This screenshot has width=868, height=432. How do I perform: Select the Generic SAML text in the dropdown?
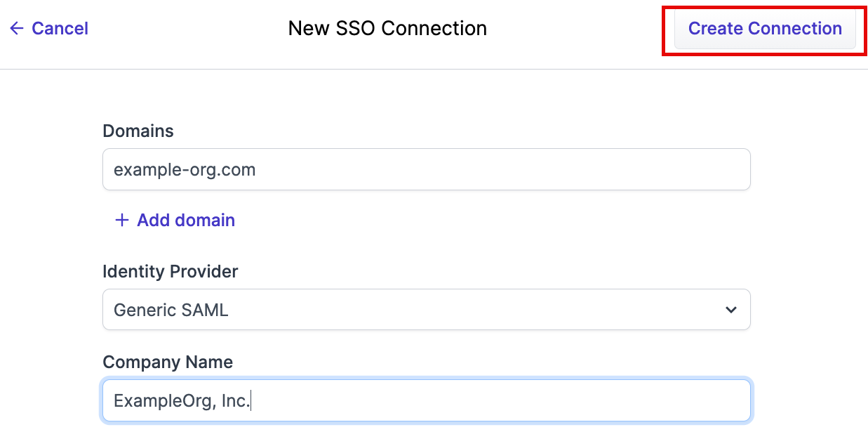pos(171,310)
